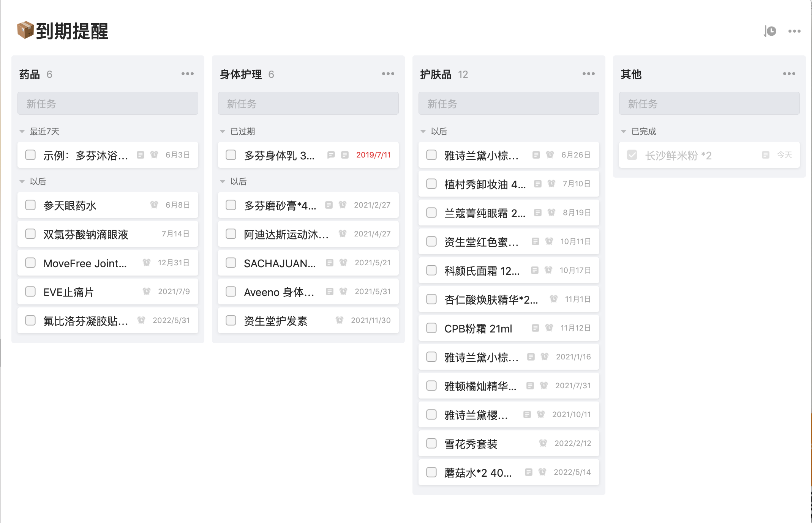Viewport: 812px width, 523px height.
Task: Tick the checkbox for 雪花秀套装
Action: [431, 443]
